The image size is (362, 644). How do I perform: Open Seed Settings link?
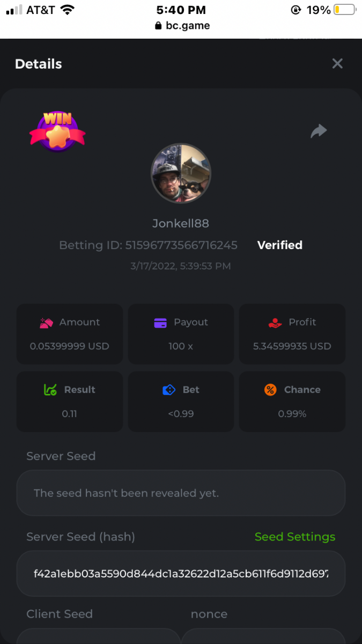pos(295,537)
